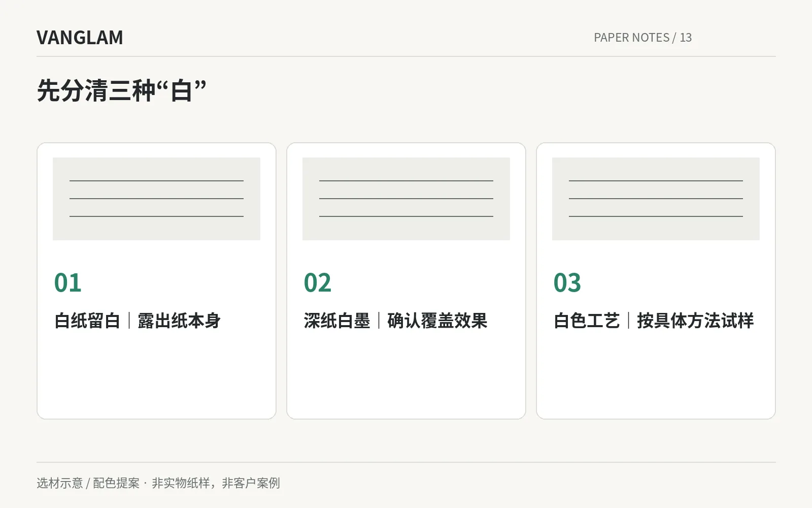Image resolution: width=812 pixels, height=508 pixels.
Task: Click the green number 03
Action: point(567,282)
